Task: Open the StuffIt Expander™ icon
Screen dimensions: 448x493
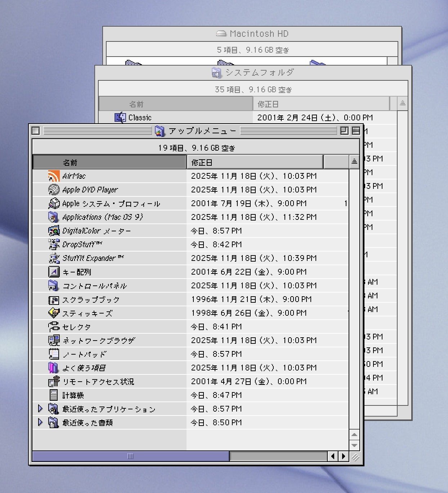Action: point(54,258)
